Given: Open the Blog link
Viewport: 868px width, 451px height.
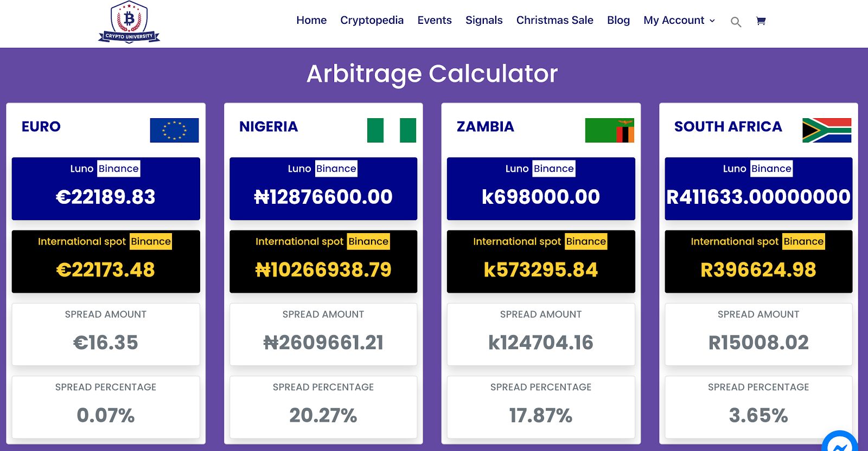Looking at the screenshot, I should tap(618, 20).
